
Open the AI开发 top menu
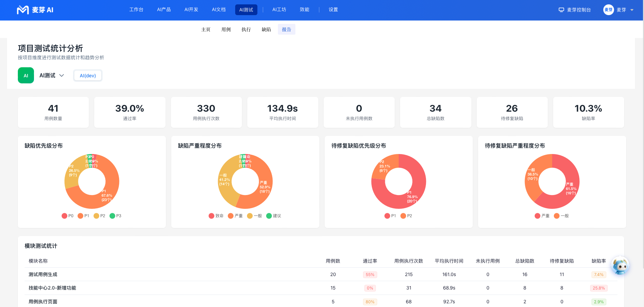[191, 10]
